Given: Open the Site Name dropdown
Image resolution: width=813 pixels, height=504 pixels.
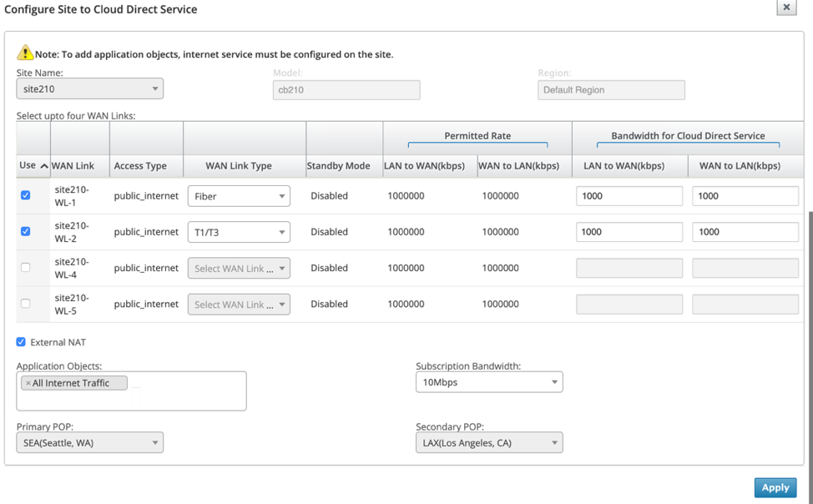Looking at the screenshot, I should click(89, 88).
